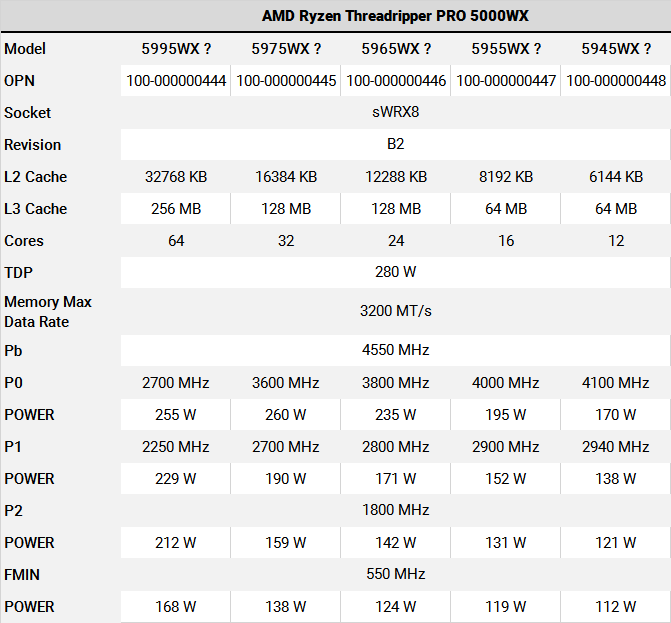671x623 pixels.
Task: Click the Revision row label
Action: pyautogui.click(x=33, y=145)
